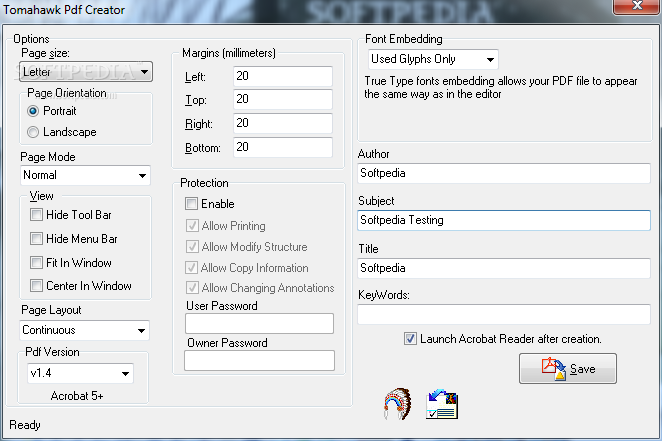
Task: Click the Save PDF button
Action: (567, 368)
